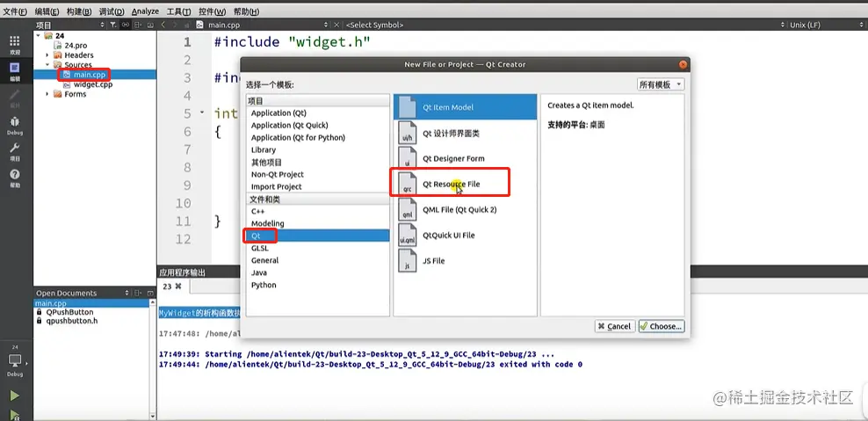Close the Open Documents pane icon
The width and height of the screenshot is (868, 421).
pos(150,293)
